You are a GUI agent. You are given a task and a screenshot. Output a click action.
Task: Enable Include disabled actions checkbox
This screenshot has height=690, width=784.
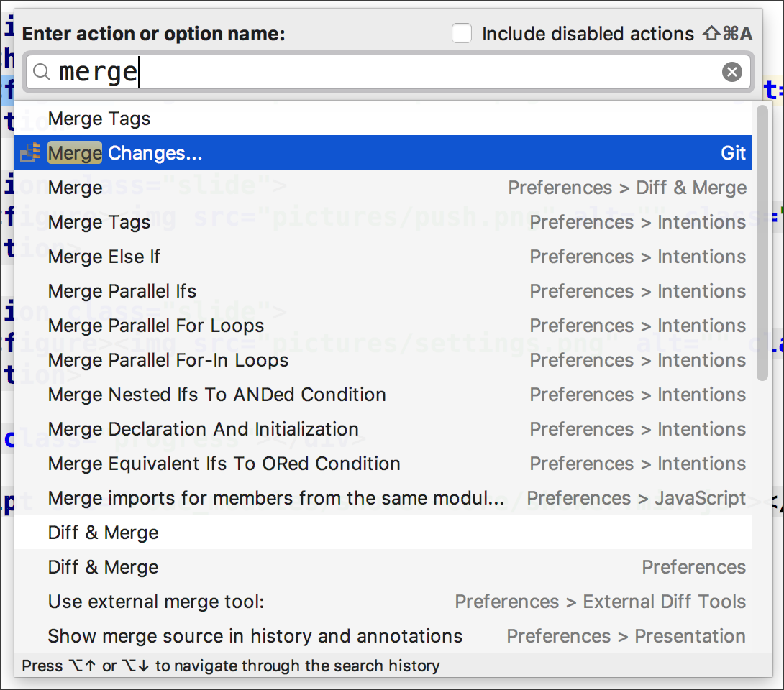pos(462,34)
